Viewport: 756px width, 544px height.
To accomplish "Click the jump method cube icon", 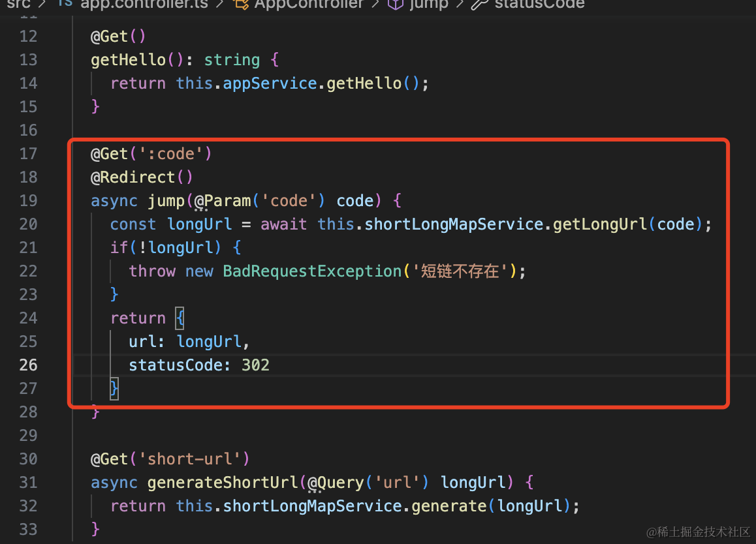I will pos(396,4).
